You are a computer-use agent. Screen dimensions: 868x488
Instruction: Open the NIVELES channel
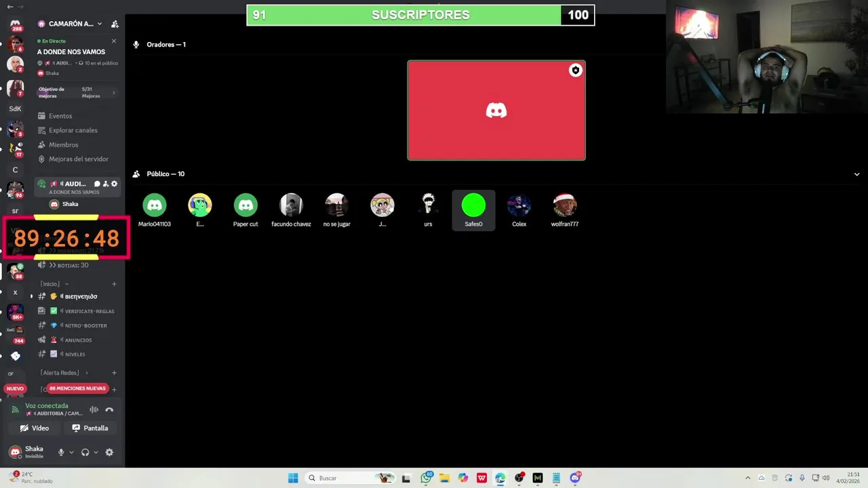click(x=78, y=354)
